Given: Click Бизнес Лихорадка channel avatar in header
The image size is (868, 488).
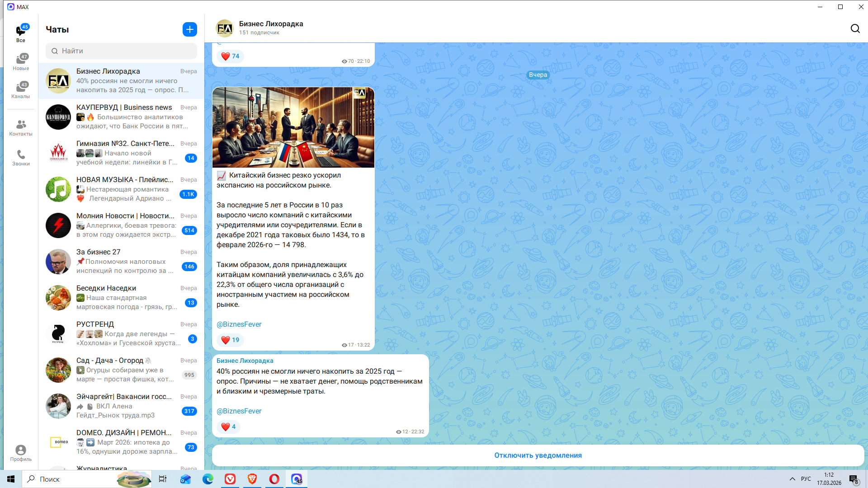Looking at the screenshot, I should click(225, 28).
